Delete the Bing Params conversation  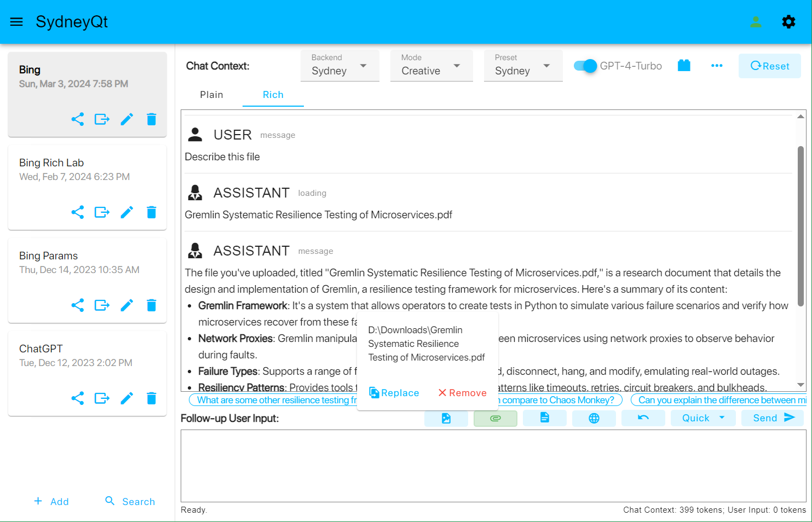pyautogui.click(x=152, y=305)
